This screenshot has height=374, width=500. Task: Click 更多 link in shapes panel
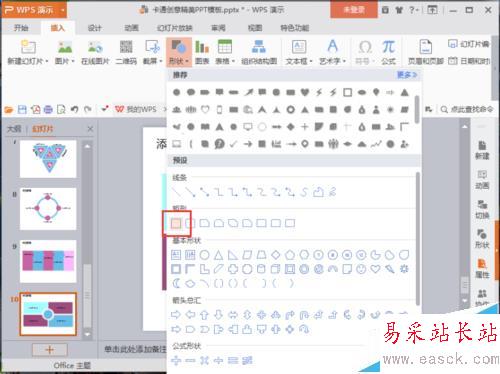(407, 75)
